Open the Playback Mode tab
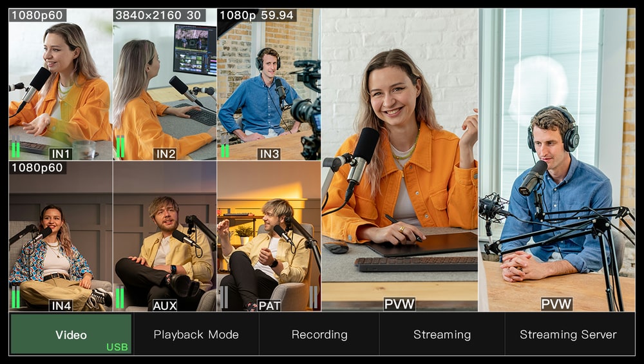Image resolution: width=644 pixels, height=364 pixels. (196, 334)
